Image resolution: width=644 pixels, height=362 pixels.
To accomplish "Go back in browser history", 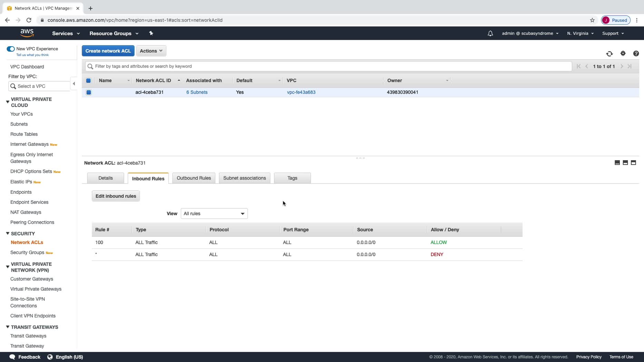I will [x=7, y=20].
